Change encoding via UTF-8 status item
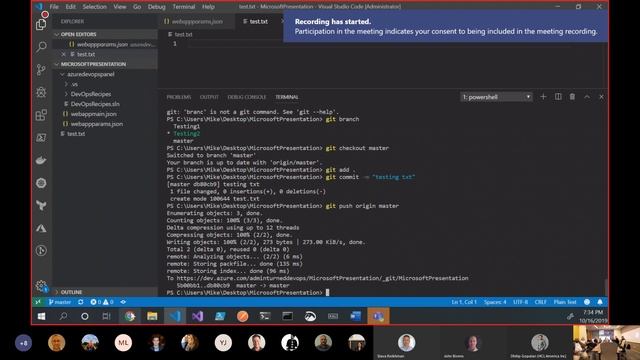 point(520,302)
